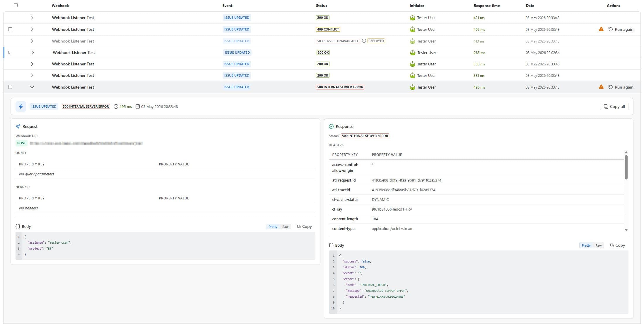This screenshot has width=644, height=327.
Task: Click braces icon beside response Body
Action: tap(331, 245)
